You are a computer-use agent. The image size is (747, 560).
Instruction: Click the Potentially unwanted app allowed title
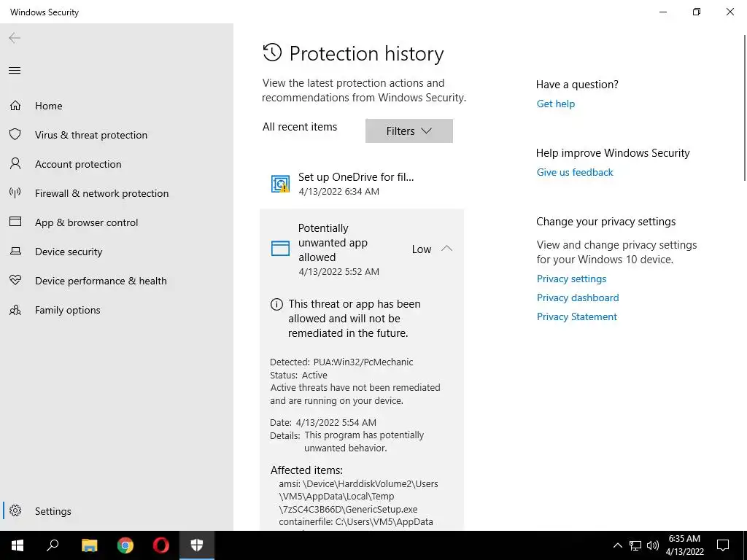coord(333,242)
